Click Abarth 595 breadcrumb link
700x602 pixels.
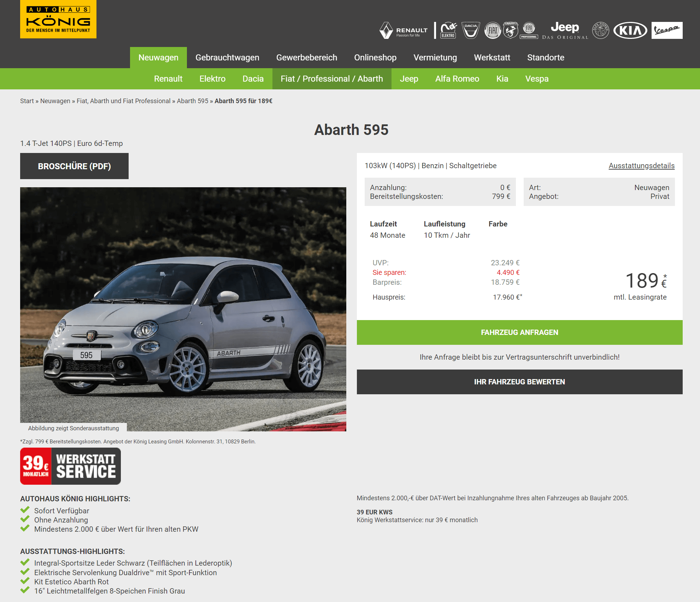click(193, 101)
